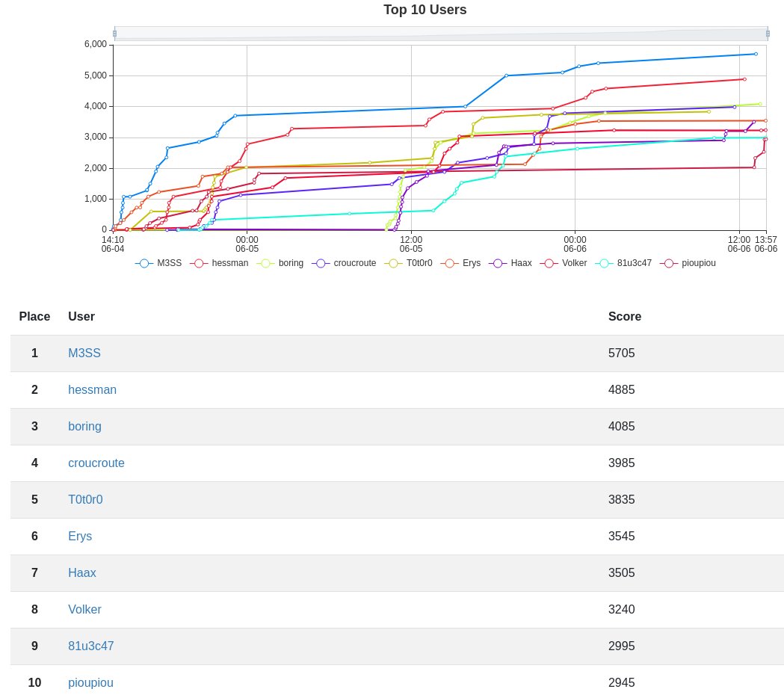The image size is (784, 695).
Task: Click score value 4085
Action: (x=622, y=426)
